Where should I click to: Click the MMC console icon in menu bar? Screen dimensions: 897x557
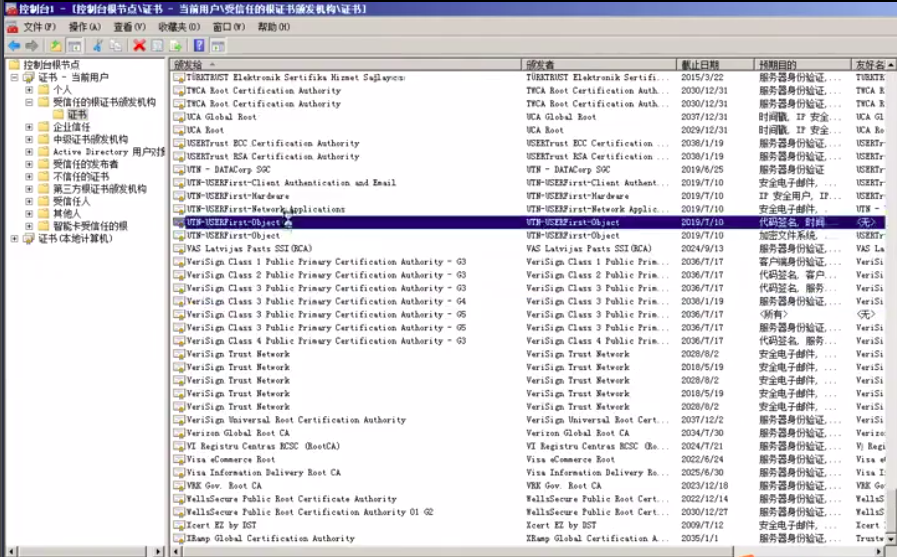(x=12, y=27)
